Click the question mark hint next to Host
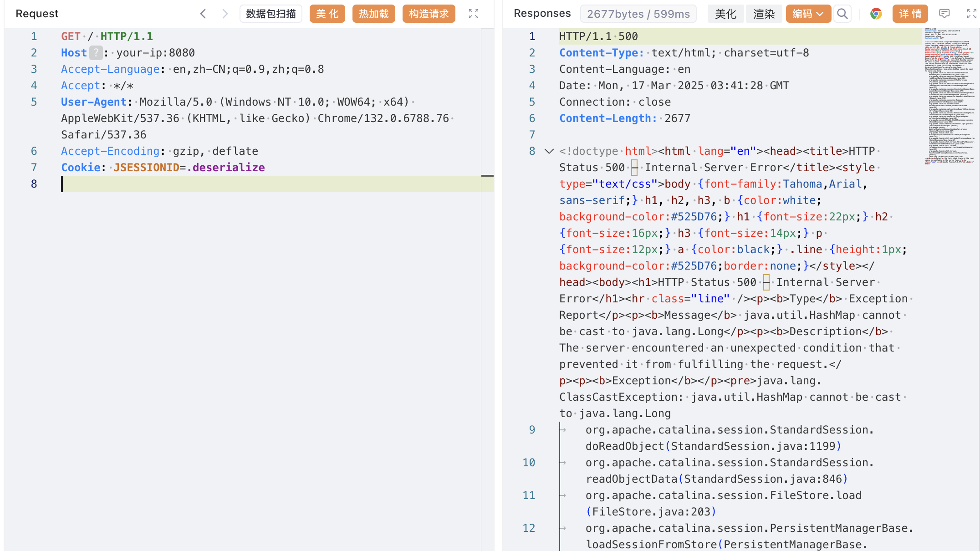980x551 pixels. tap(96, 53)
